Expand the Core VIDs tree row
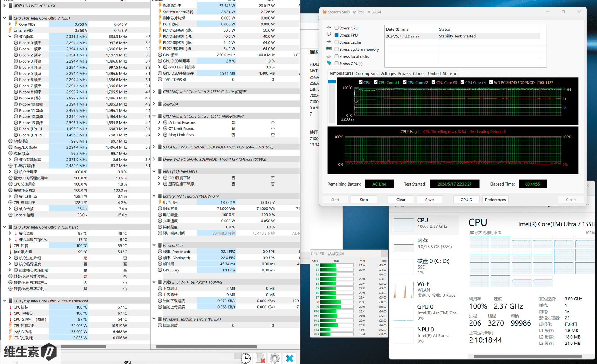 (x=10, y=24)
